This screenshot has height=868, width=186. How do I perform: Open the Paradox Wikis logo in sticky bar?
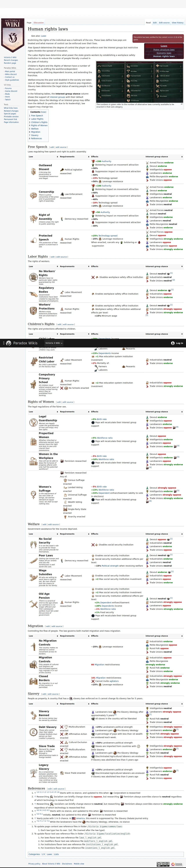pos(22,343)
